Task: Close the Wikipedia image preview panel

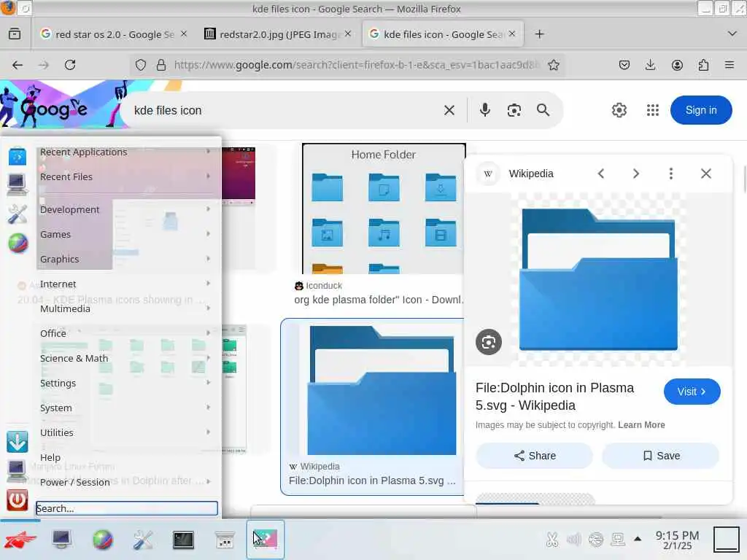Action: 706,174
